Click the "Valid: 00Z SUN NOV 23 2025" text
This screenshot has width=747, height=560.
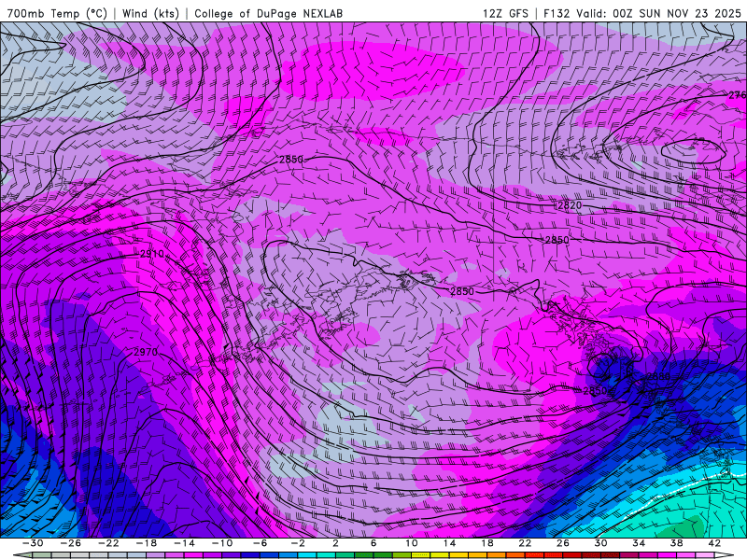pos(658,13)
